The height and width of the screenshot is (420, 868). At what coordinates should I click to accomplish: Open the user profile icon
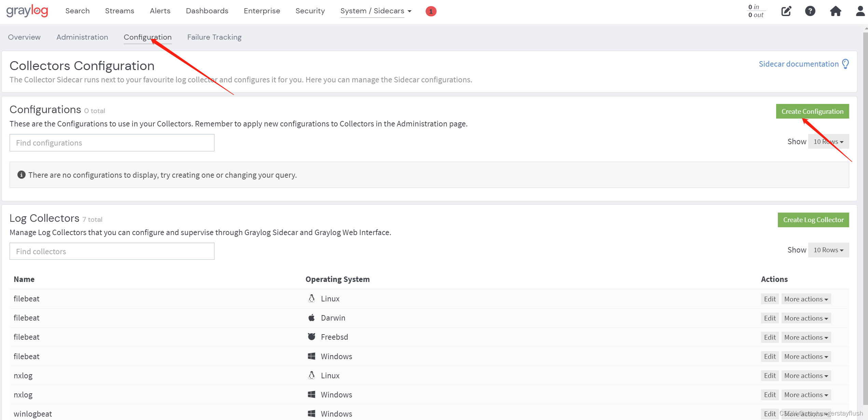(860, 11)
